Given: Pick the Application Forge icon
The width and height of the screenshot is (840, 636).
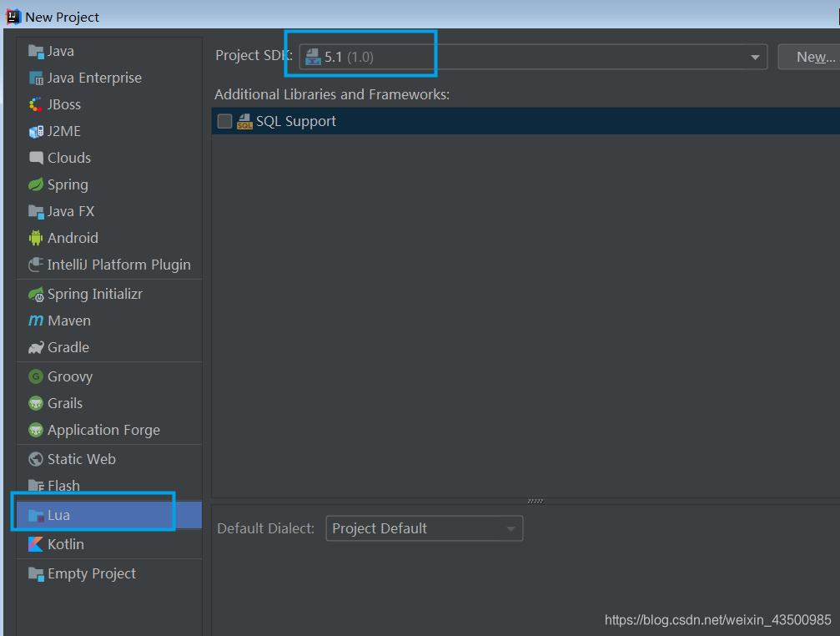Looking at the screenshot, I should 36,430.
